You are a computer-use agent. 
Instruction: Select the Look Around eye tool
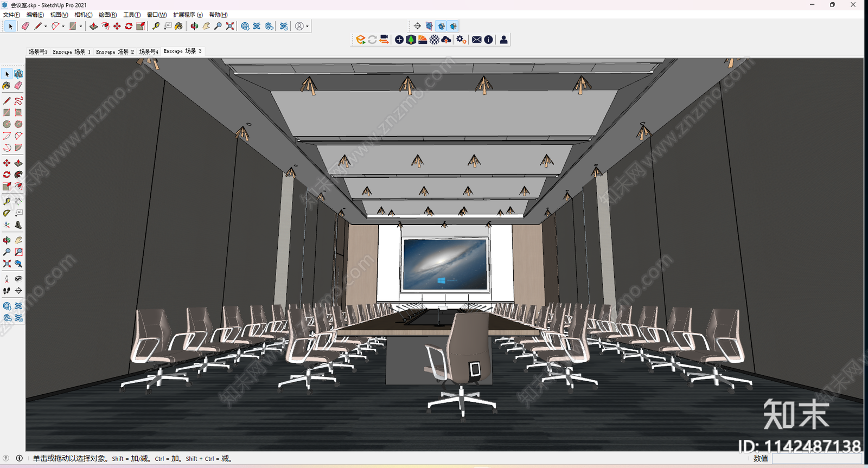[x=18, y=279]
